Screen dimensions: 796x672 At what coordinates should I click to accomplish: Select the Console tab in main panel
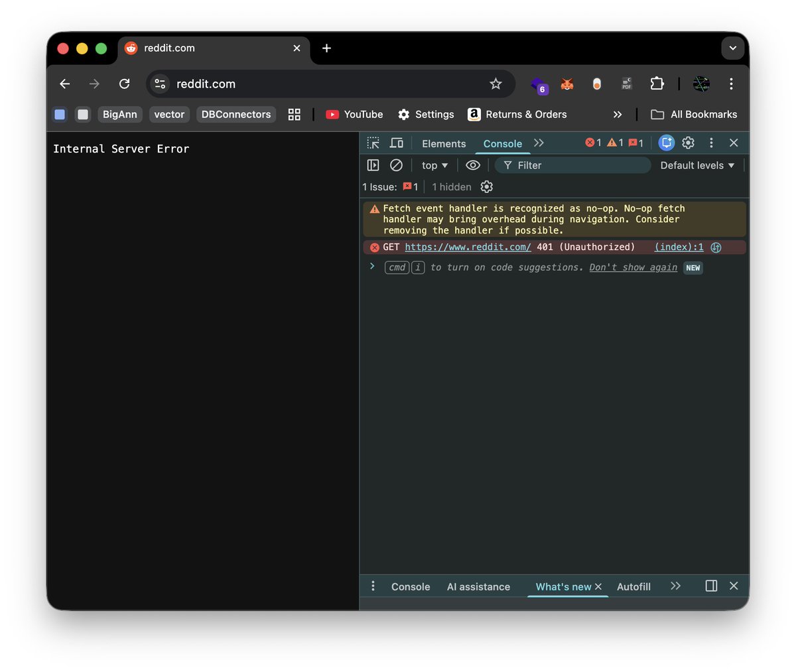503,143
